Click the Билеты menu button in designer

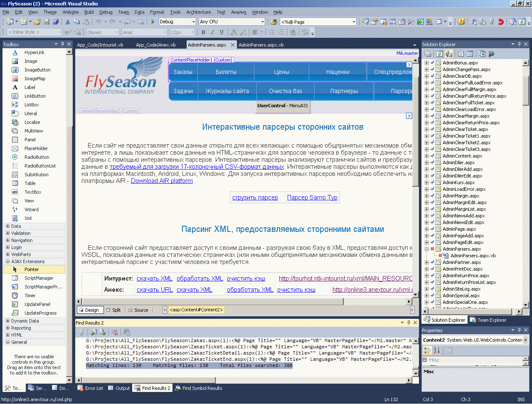click(x=226, y=72)
